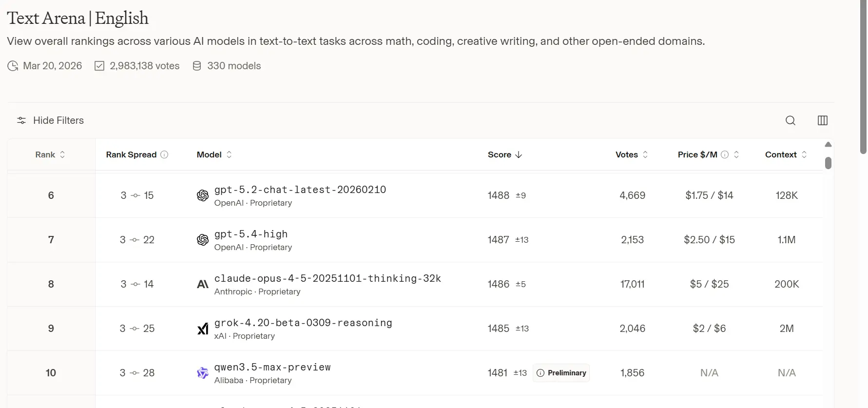Toggle Score column sort direction

pyautogui.click(x=504, y=155)
